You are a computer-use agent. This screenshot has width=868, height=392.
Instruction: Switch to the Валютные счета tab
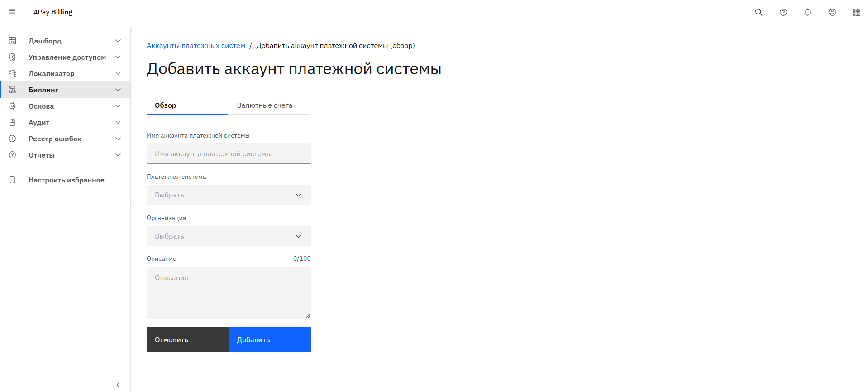coord(265,105)
